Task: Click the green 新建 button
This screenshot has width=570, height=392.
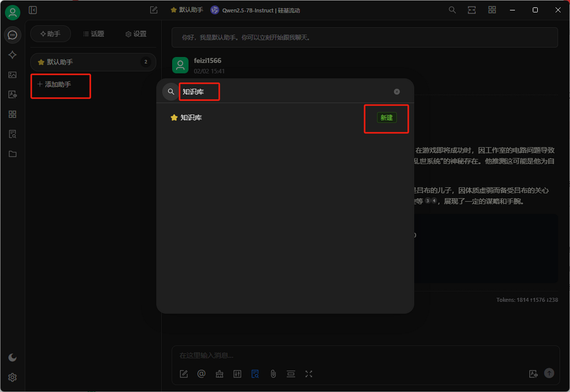Action: point(386,118)
